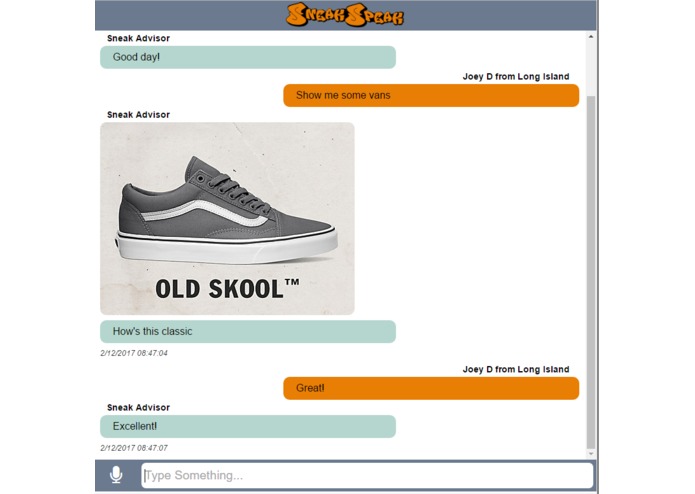Open the Old Skool shoe image
This screenshot has width=695, height=494.
pos(227,218)
